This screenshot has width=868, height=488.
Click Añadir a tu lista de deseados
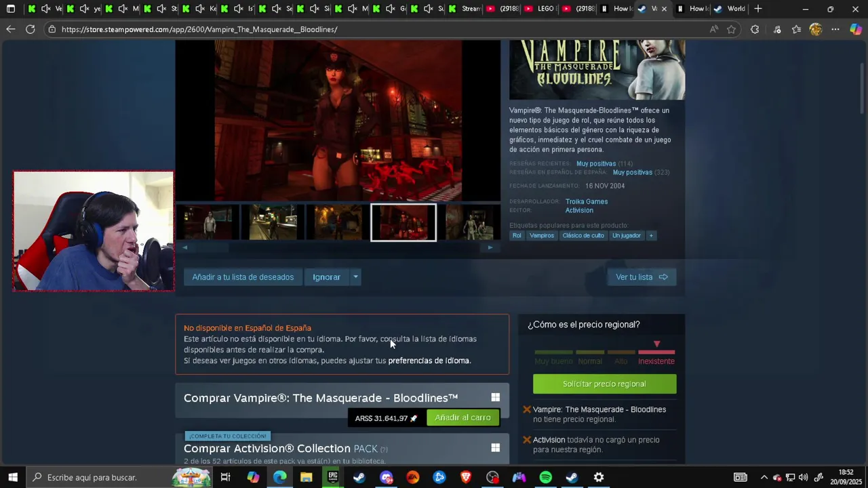point(243,277)
